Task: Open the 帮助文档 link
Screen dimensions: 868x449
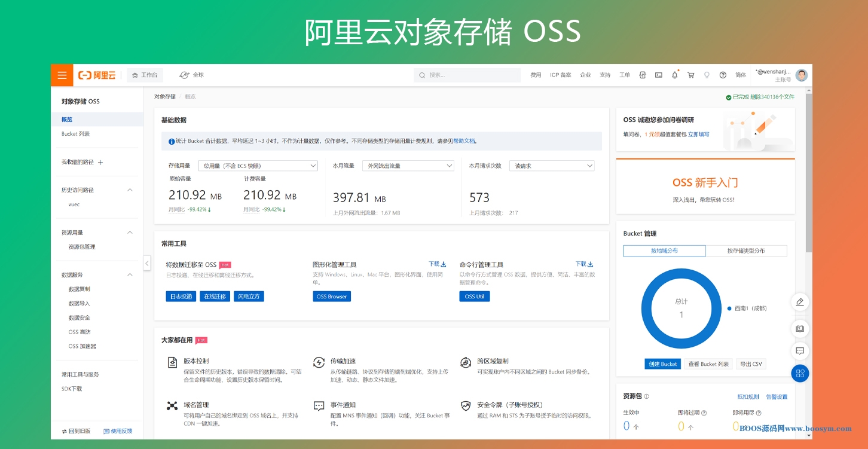Action: click(464, 141)
